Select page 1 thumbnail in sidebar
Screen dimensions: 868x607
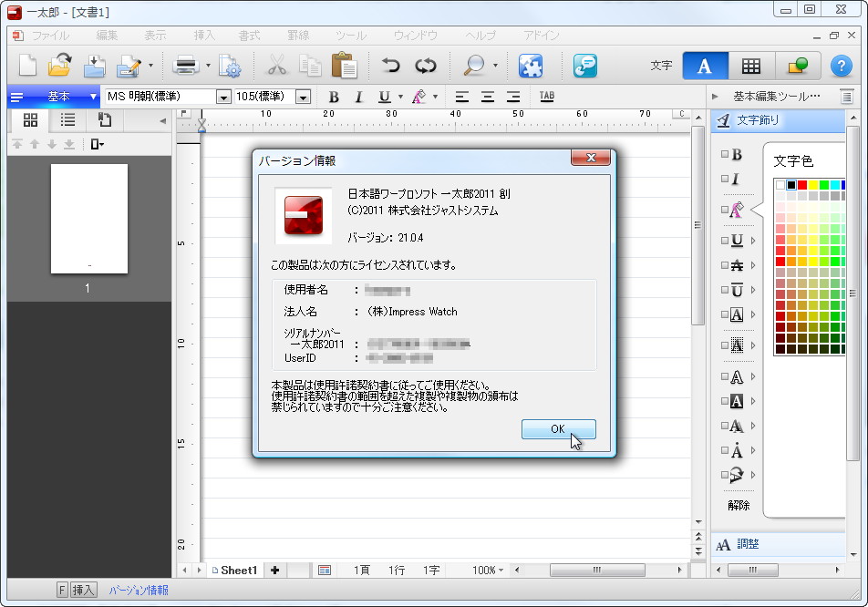(88, 219)
